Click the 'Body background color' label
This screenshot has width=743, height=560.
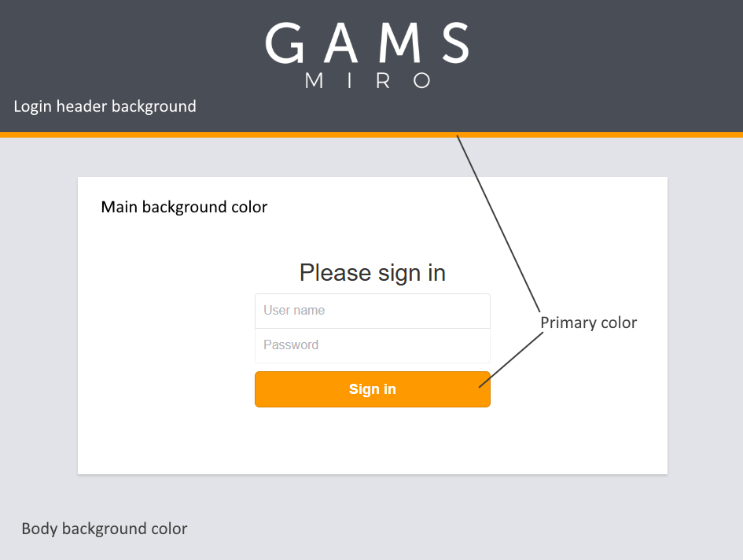click(x=104, y=529)
